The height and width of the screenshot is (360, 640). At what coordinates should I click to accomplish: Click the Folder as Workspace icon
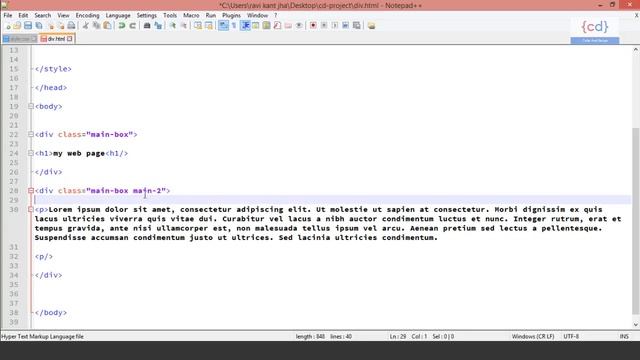click(288, 26)
